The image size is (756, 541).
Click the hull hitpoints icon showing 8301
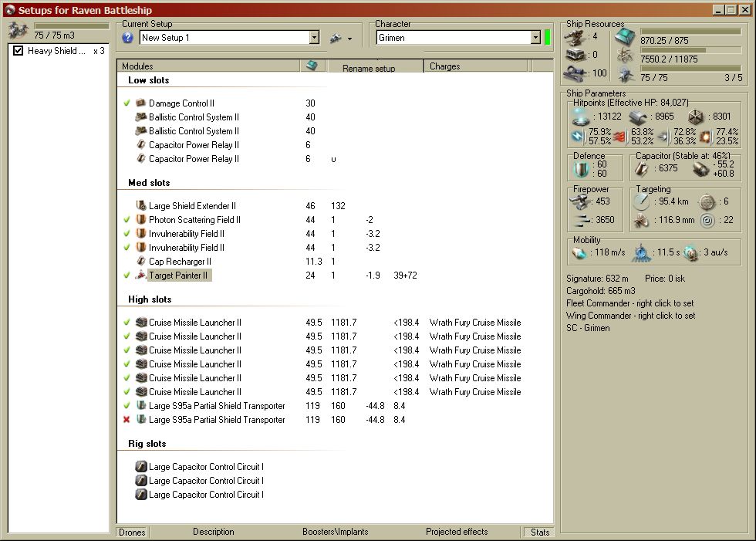696,117
